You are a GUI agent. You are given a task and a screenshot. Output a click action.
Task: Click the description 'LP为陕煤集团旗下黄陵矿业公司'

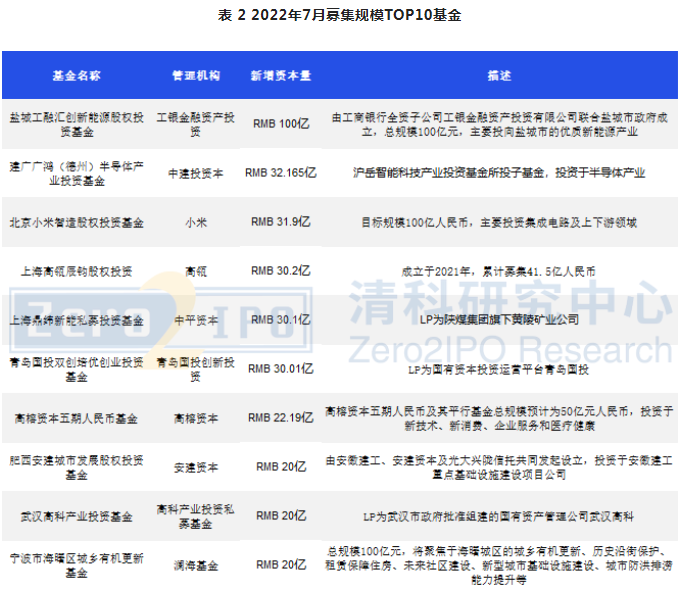[x=499, y=320]
